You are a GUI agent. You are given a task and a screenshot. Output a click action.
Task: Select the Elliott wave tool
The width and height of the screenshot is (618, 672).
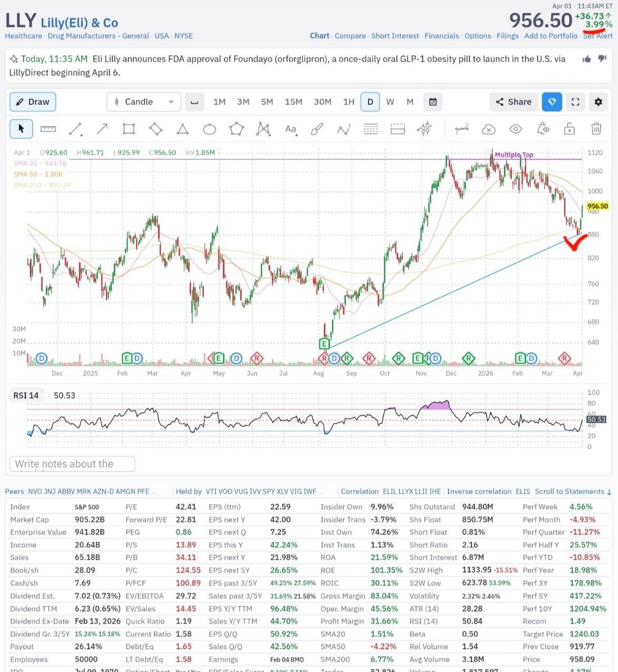(343, 129)
